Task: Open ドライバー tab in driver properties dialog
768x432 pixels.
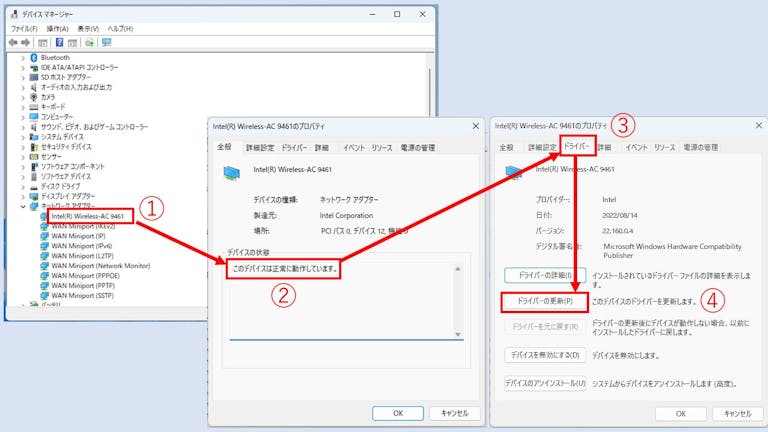Action: 577,146
